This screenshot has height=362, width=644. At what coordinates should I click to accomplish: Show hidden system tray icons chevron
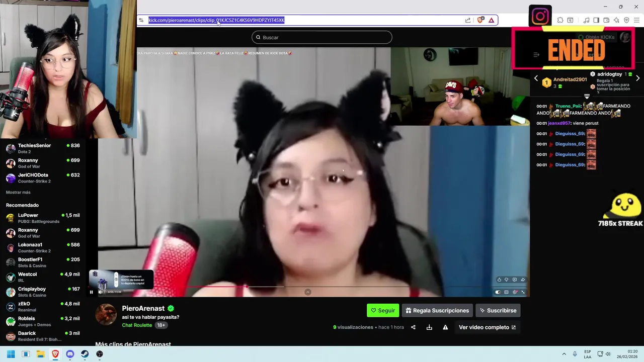[563, 354]
